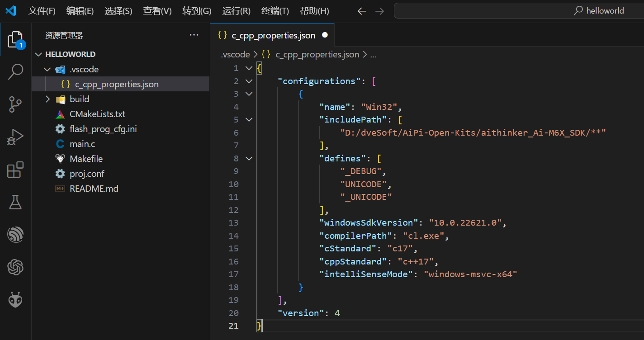Open the Explorer panel more actions ellipsis
This screenshot has height=340, width=644.
194,35
